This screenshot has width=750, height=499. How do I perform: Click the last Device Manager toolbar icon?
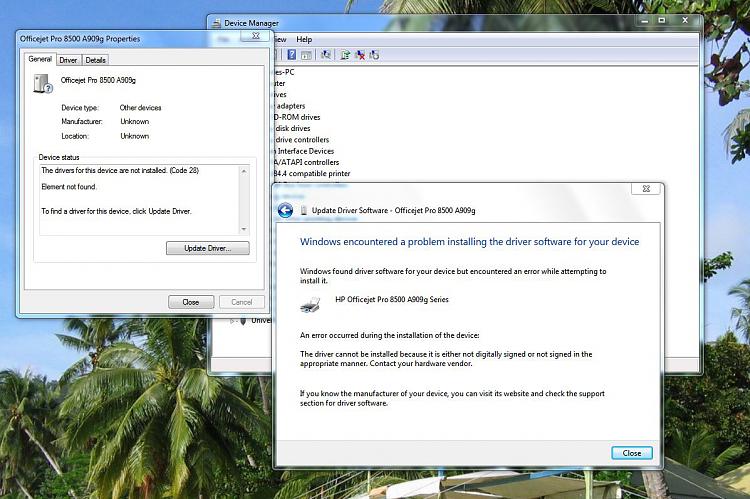[x=374, y=55]
